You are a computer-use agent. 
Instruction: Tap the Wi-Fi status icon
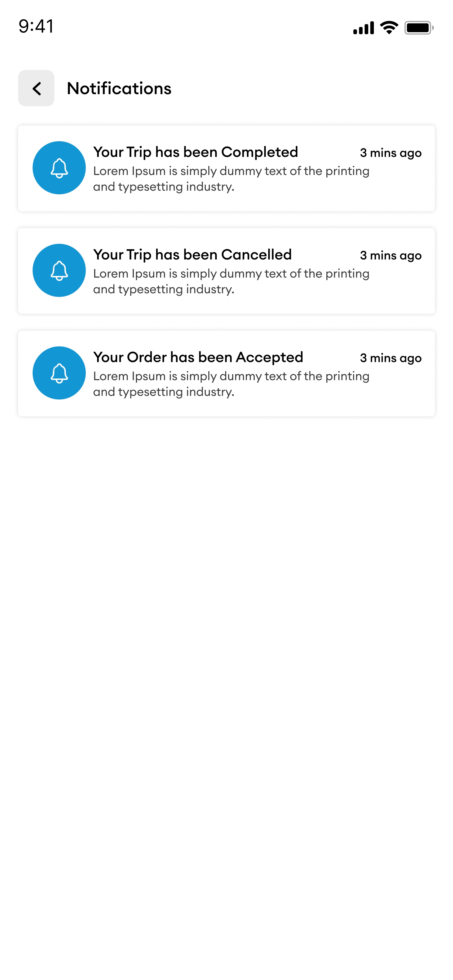pyautogui.click(x=389, y=28)
